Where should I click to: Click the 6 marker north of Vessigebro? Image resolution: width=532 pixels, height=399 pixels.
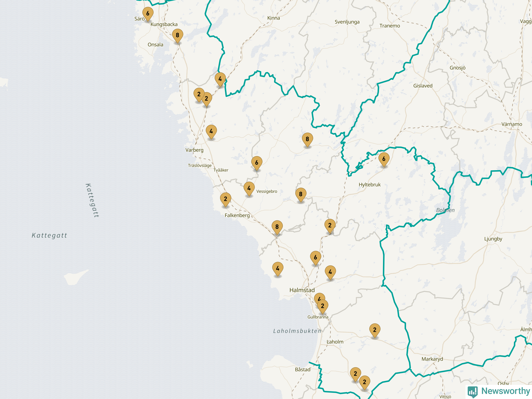(x=257, y=163)
